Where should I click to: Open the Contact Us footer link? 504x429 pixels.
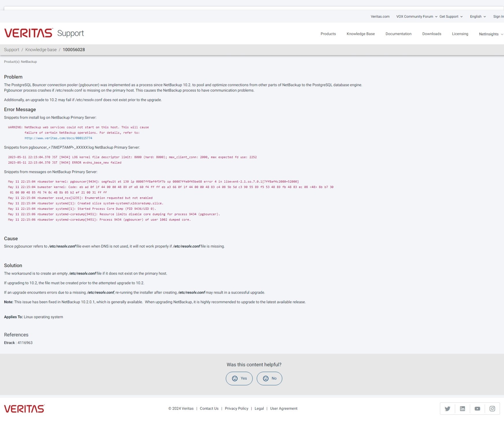coord(209,408)
